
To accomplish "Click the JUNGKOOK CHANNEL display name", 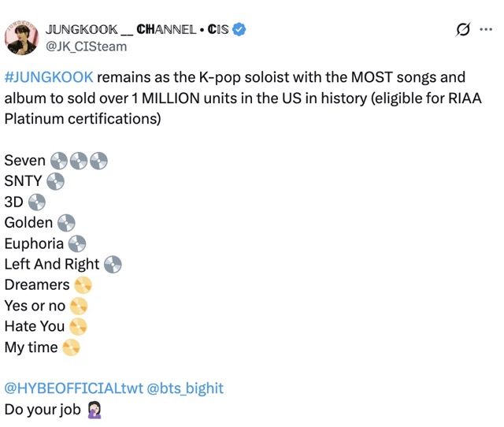I will pyautogui.click(x=137, y=30).
